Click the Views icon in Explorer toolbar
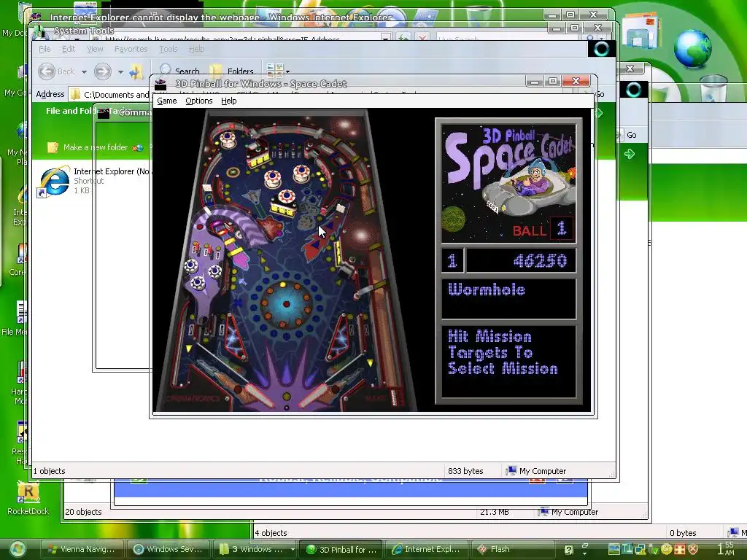Screen dimensions: 747x560 pyautogui.click(x=275, y=71)
